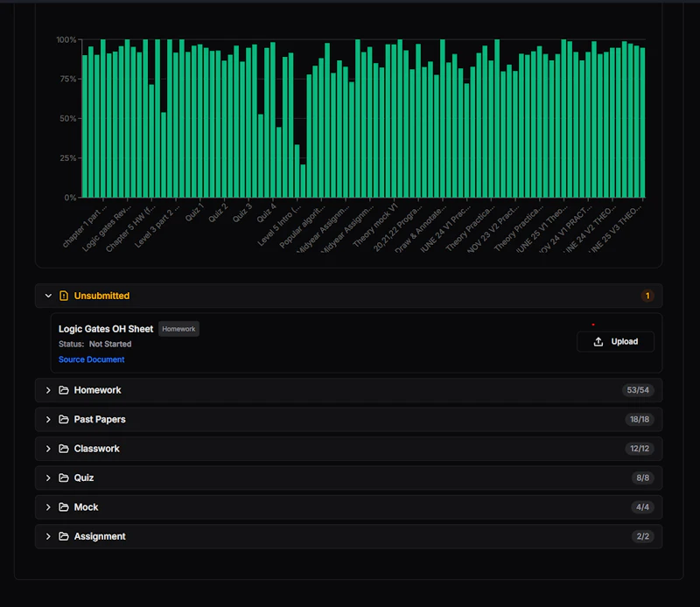Open the Source Document link
The image size is (700, 607).
point(92,359)
